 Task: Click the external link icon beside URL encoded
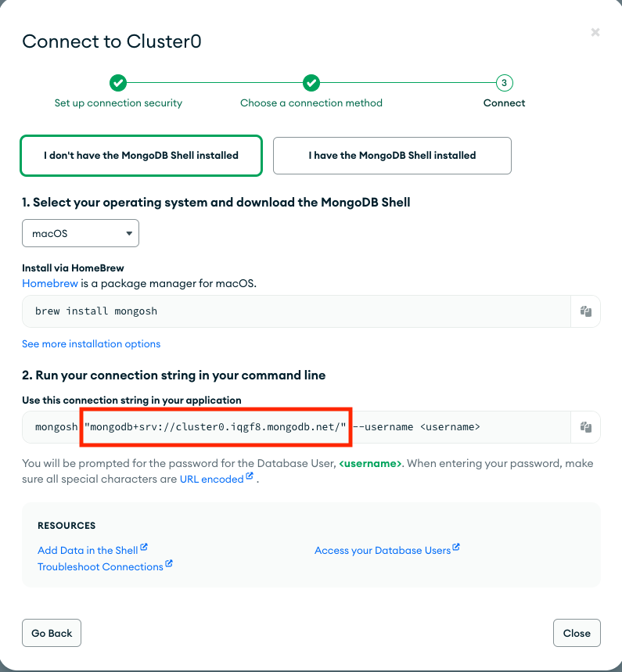click(x=247, y=476)
